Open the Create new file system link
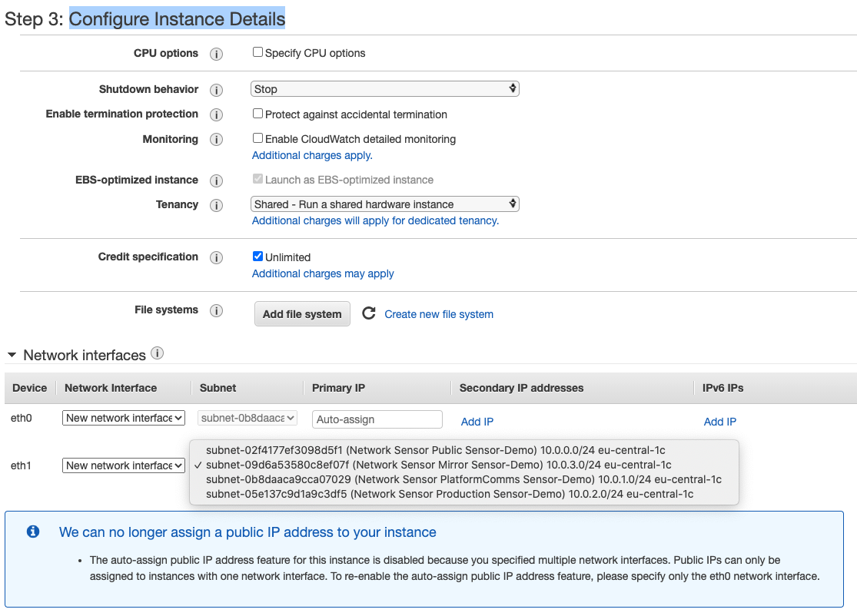857x616 pixels. pyautogui.click(x=439, y=314)
